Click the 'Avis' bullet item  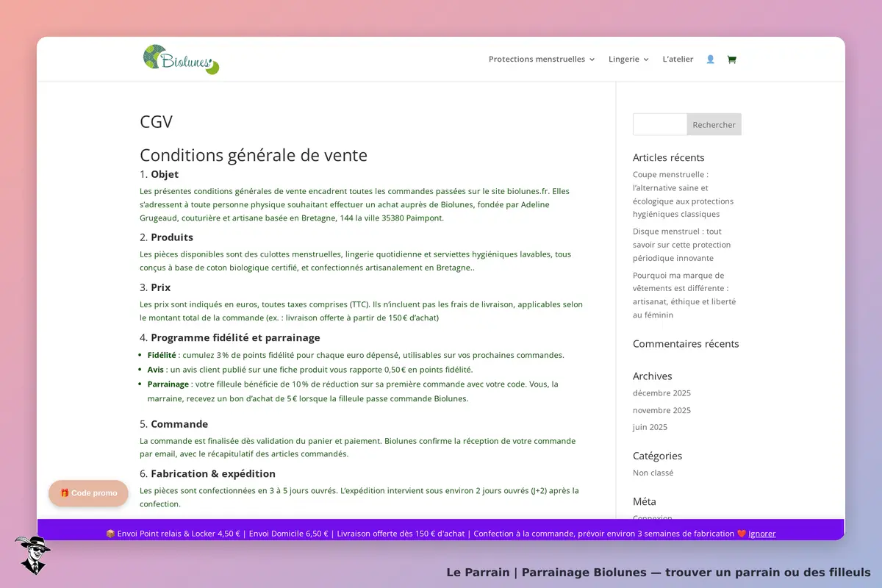[x=310, y=370]
